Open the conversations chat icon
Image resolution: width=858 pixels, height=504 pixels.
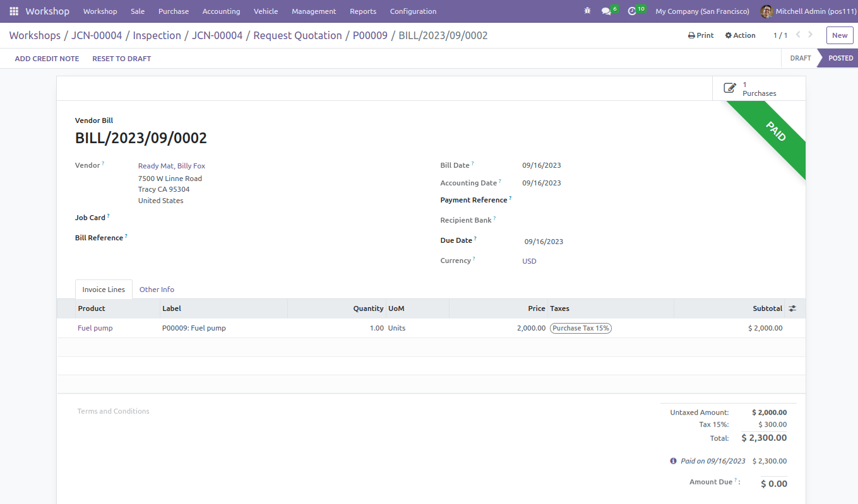(607, 11)
